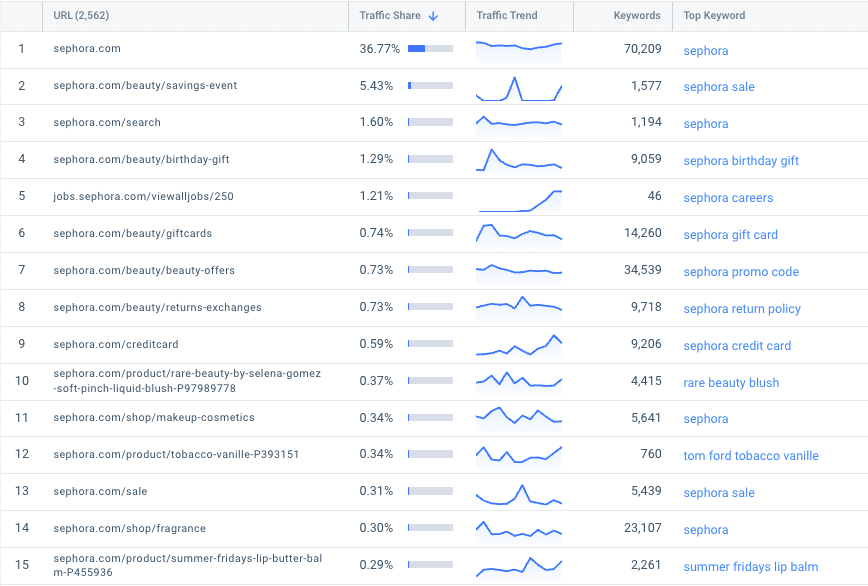868x586 pixels.
Task: Select the rare-beauty soft-pinch-liquid-blush product URL
Action: point(187,381)
